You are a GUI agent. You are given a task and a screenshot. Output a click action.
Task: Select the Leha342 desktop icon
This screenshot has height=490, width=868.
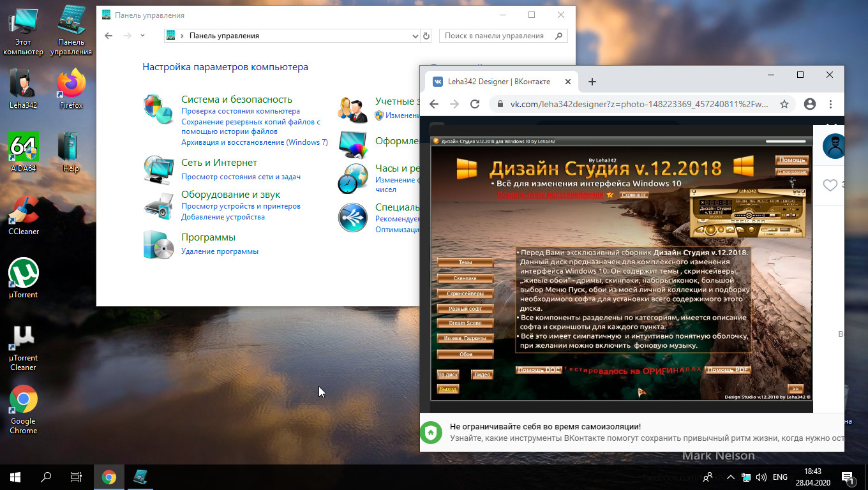click(x=23, y=89)
